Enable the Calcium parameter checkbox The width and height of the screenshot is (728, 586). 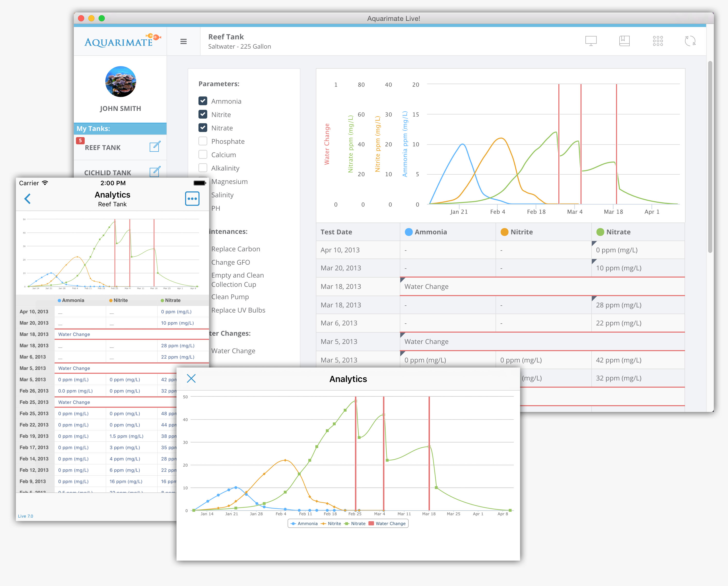coord(203,154)
